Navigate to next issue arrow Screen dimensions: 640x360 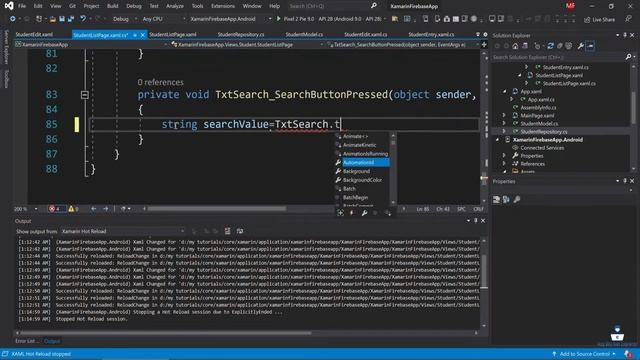pyautogui.click(x=106, y=209)
